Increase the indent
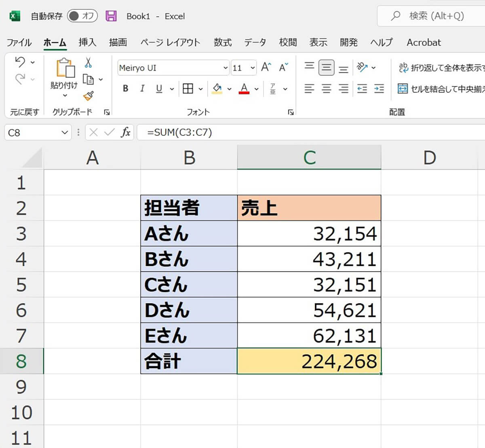 click(379, 89)
